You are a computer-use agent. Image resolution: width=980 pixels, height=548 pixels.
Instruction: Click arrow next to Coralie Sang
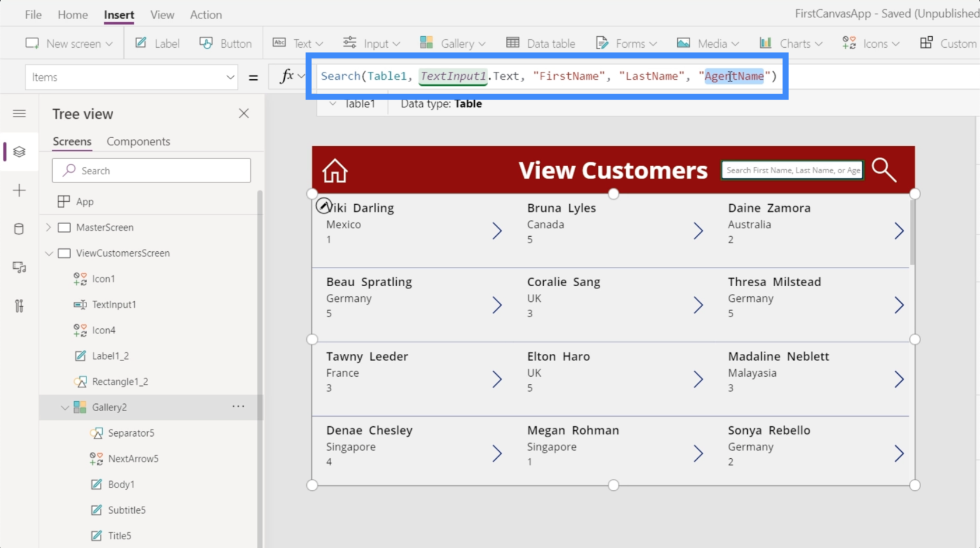pos(698,305)
